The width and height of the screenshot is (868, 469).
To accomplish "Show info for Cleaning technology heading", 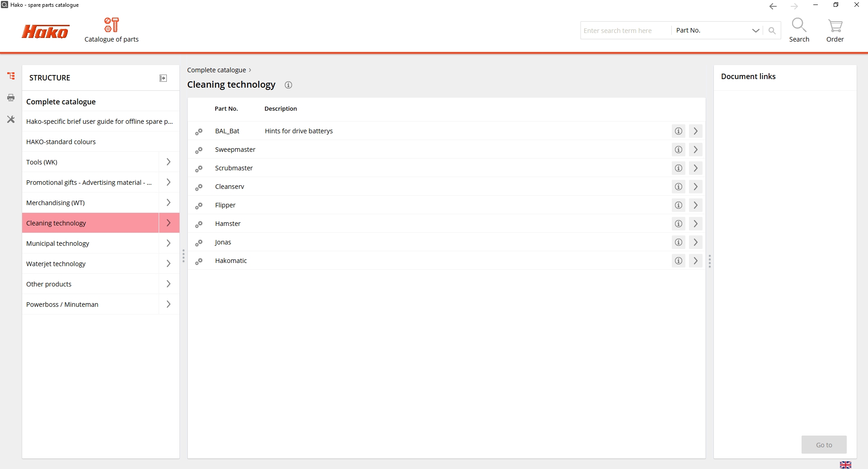I will (288, 85).
